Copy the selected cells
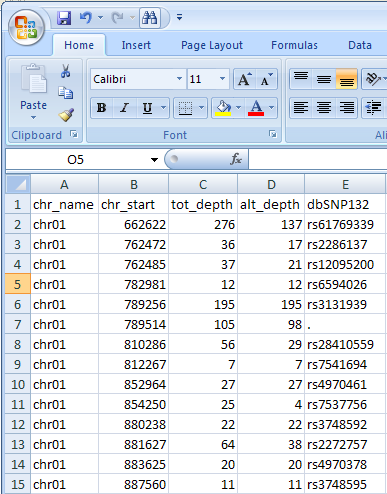Screen dimensions: 387x494 66,93
